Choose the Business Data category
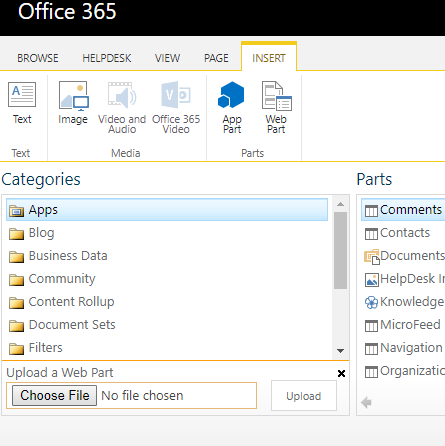 [x=167, y=256]
